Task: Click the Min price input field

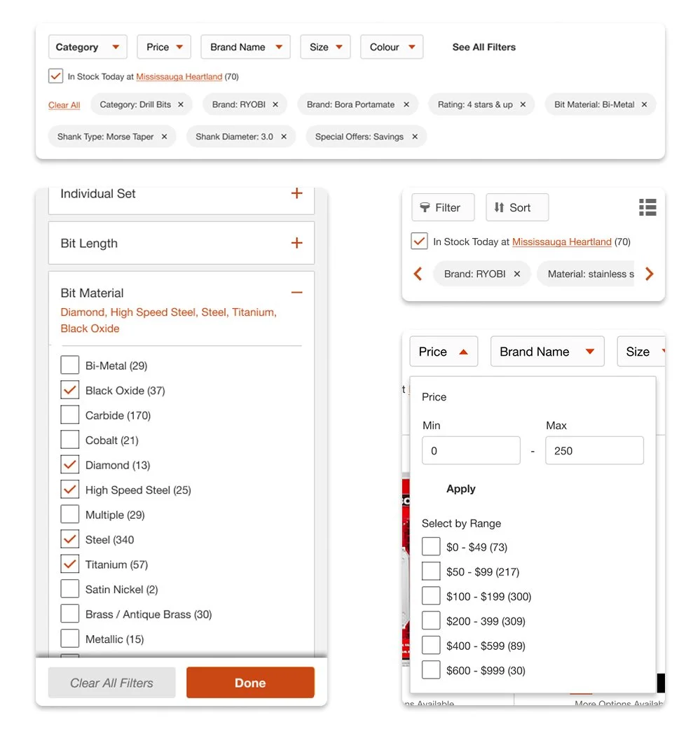Action: (471, 450)
